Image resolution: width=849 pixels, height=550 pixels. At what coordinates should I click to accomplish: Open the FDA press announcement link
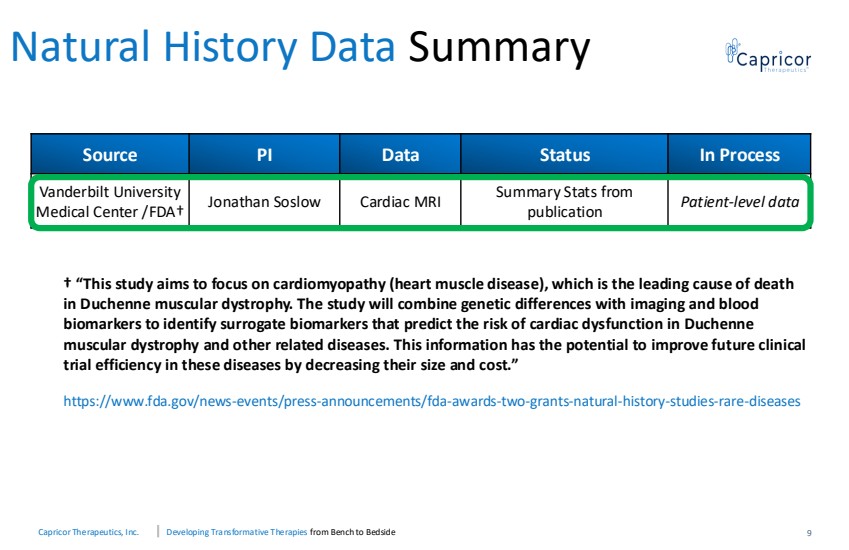point(432,402)
